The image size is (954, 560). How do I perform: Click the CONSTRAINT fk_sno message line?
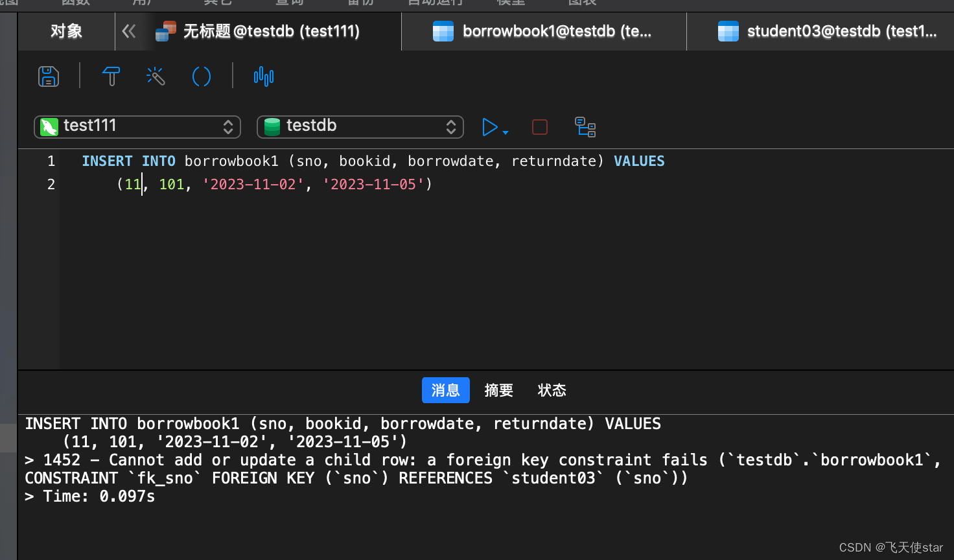click(356, 478)
